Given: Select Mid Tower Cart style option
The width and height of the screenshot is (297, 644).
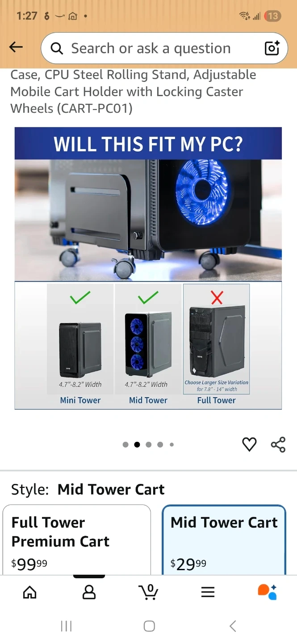Looking at the screenshot, I should click(x=224, y=540).
